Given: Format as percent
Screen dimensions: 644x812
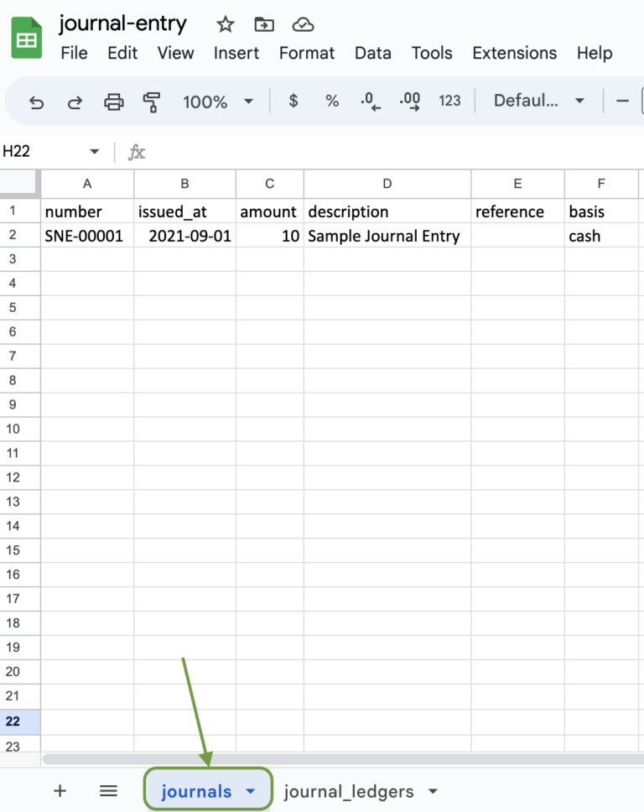Looking at the screenshot, I should coord(332,101).
